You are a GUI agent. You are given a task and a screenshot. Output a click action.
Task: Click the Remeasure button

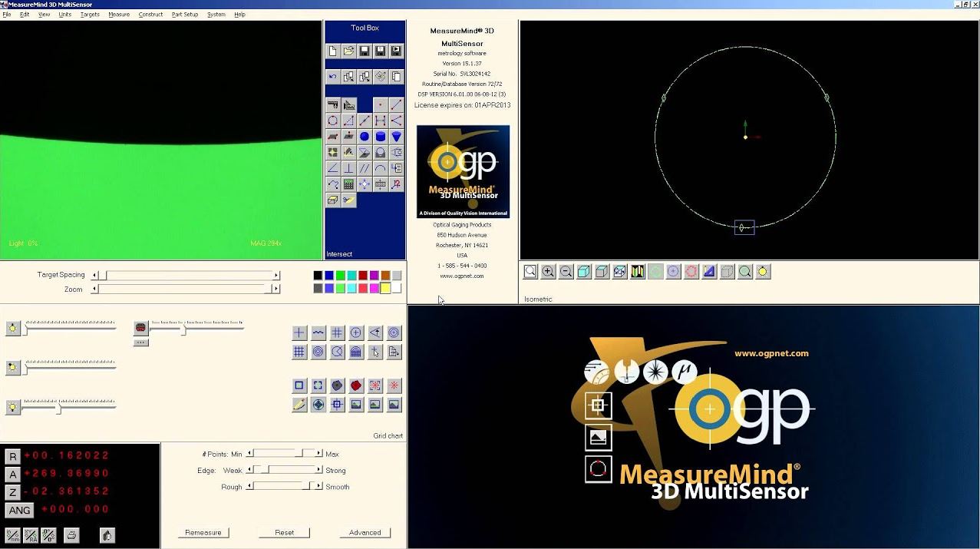[x=203, y=532]
